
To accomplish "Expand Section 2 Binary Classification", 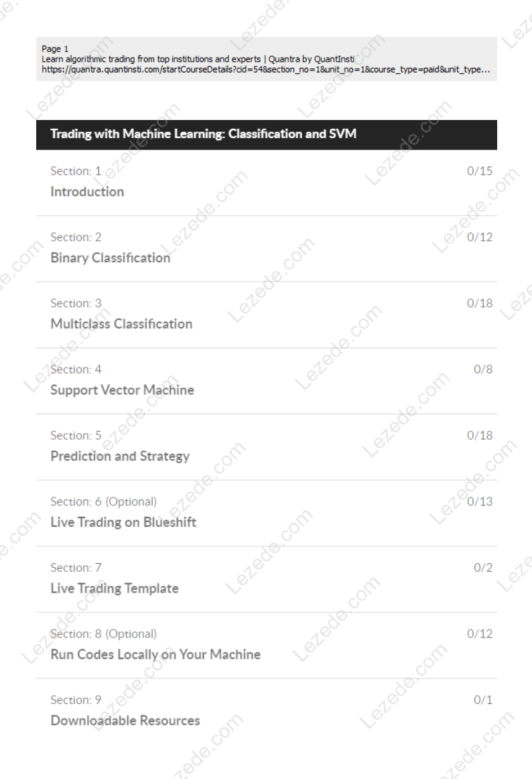I will [x=266, y=249].
